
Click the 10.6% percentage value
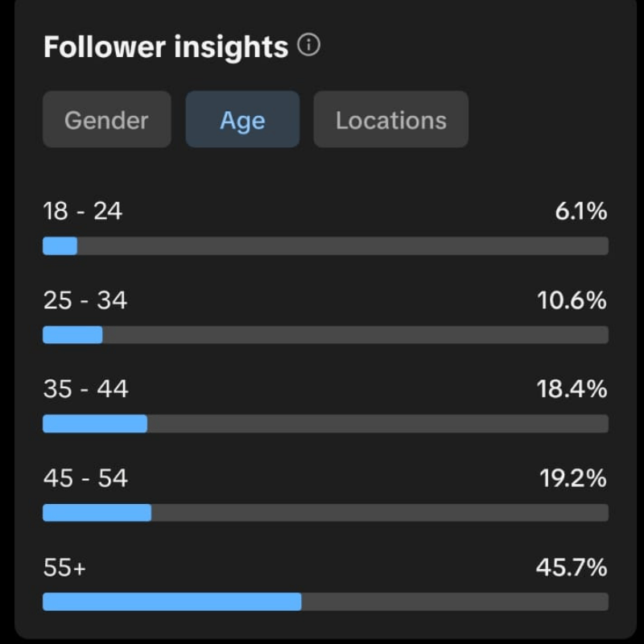(x=572, y=300)
